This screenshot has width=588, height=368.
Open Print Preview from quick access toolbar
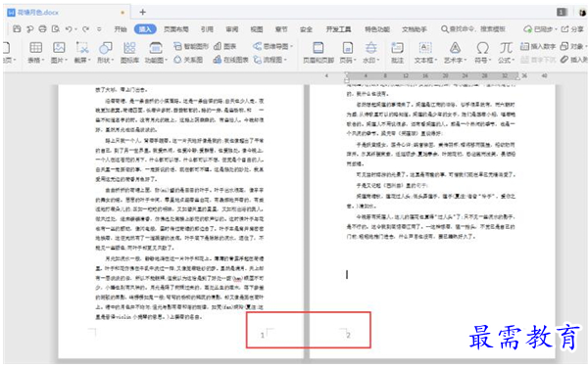56,28
